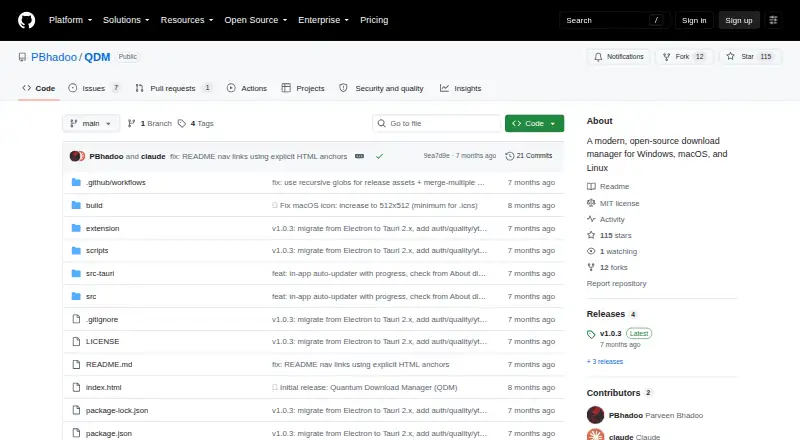View the 115 stars link

coord(609,235)
